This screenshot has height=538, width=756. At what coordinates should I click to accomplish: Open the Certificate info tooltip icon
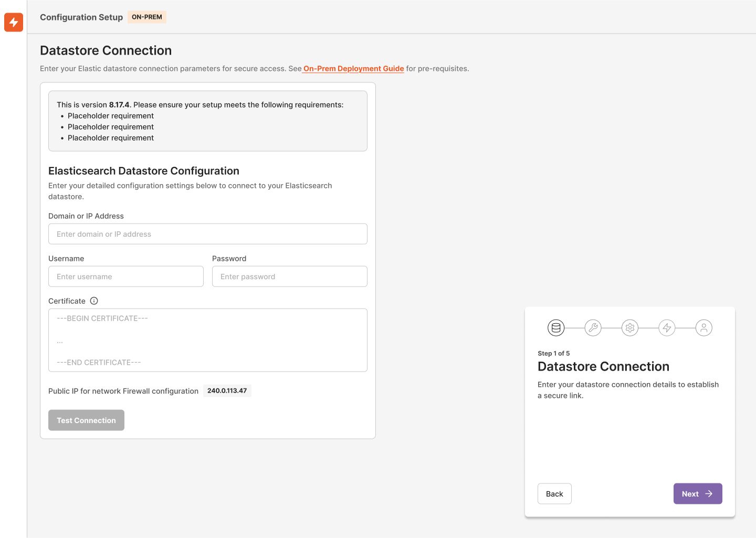(x=94, y=301)
